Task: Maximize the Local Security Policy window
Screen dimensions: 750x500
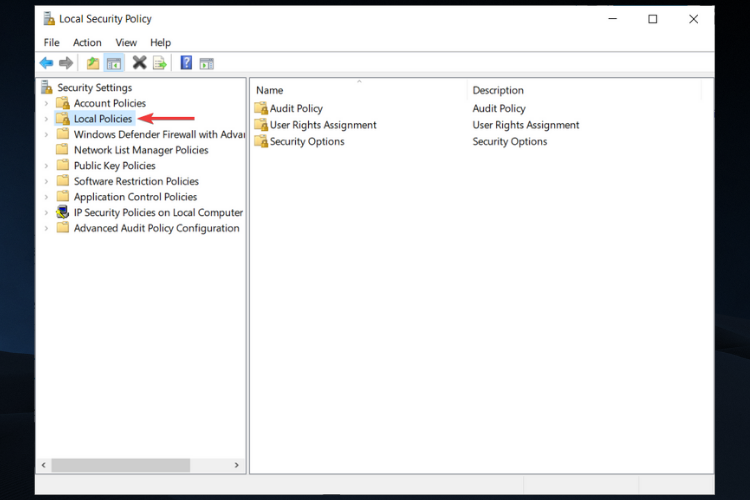Action: tap(652, 19)
